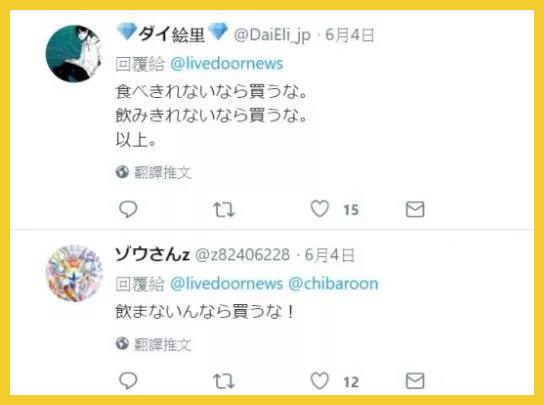This screenshot has height=405, width=544.
Task: Open ダイ絵里's profile avatar
Action: click(x=74, y=53)
